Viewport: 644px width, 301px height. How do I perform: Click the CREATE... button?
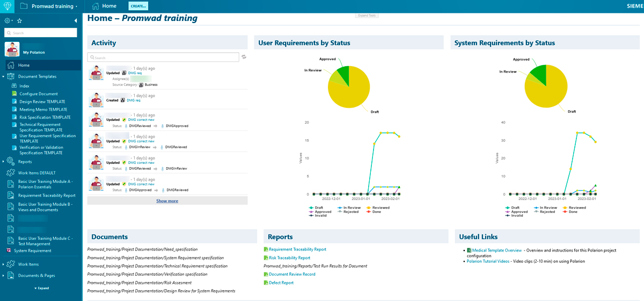138,6
